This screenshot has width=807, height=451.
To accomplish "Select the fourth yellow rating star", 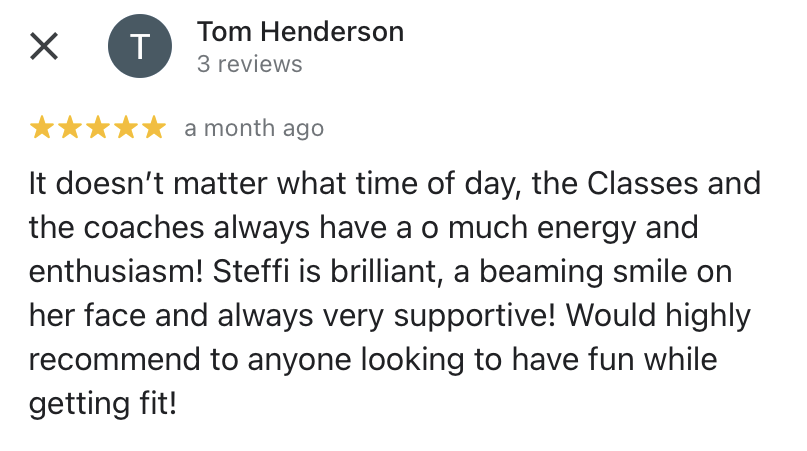I will [x=126, y=127].
